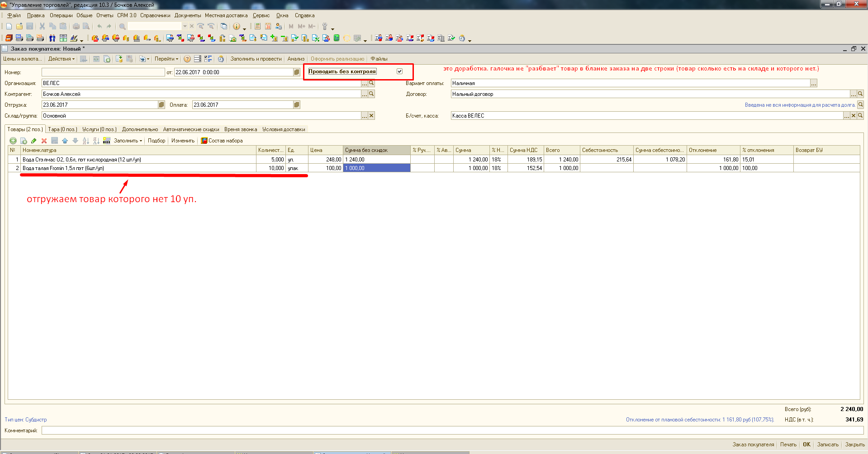Click the Записать button
Viewport: 868px width, 454px height.
(x=827, y=445)
